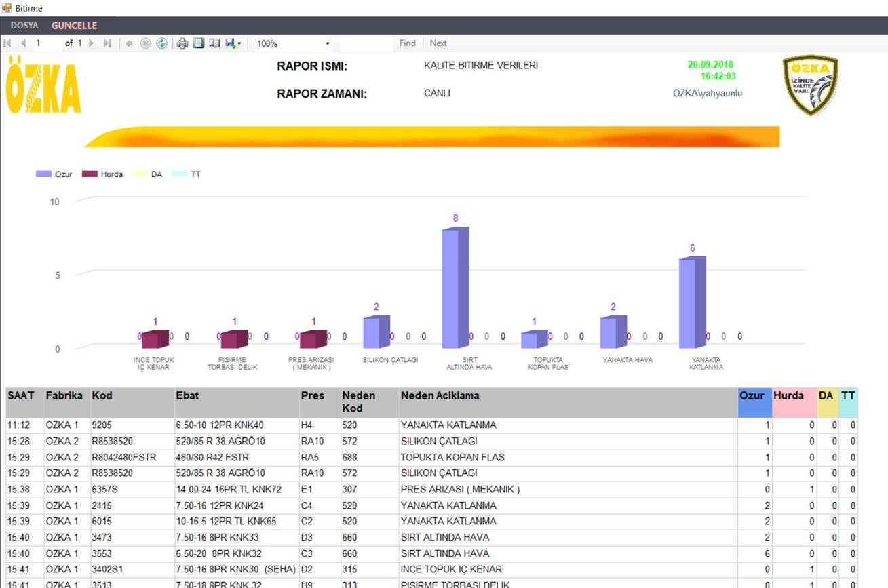Click the PRES ARIZASI chart bar

(x=313, y=339)
